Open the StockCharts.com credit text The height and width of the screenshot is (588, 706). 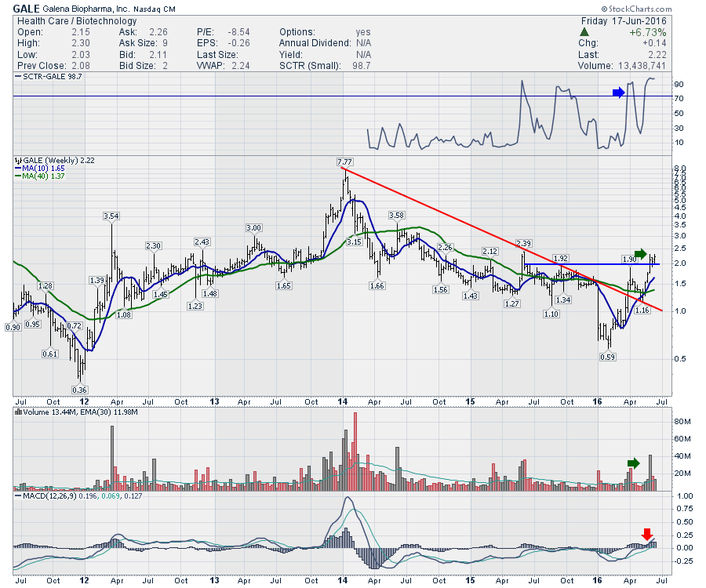pos(637,9)
